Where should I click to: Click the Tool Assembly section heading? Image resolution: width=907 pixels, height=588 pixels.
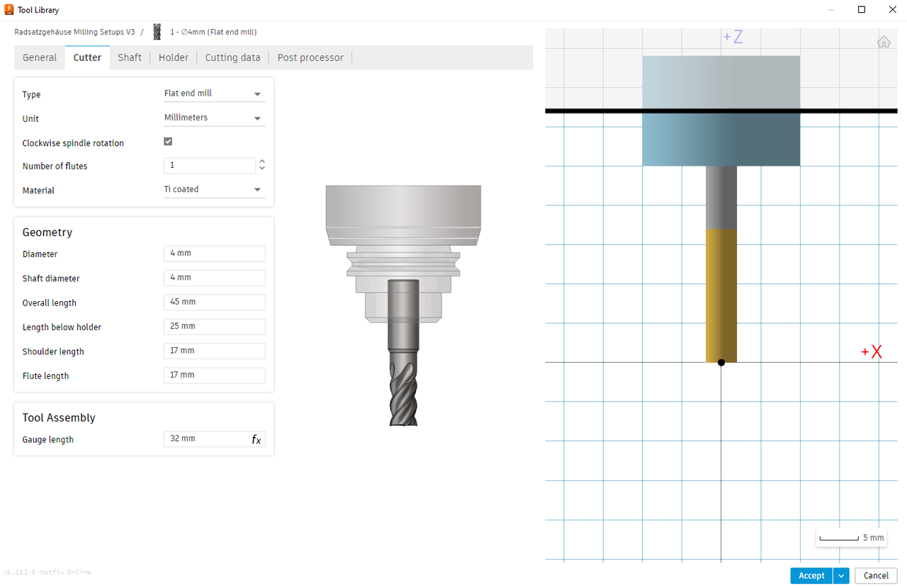pos(59,418)
